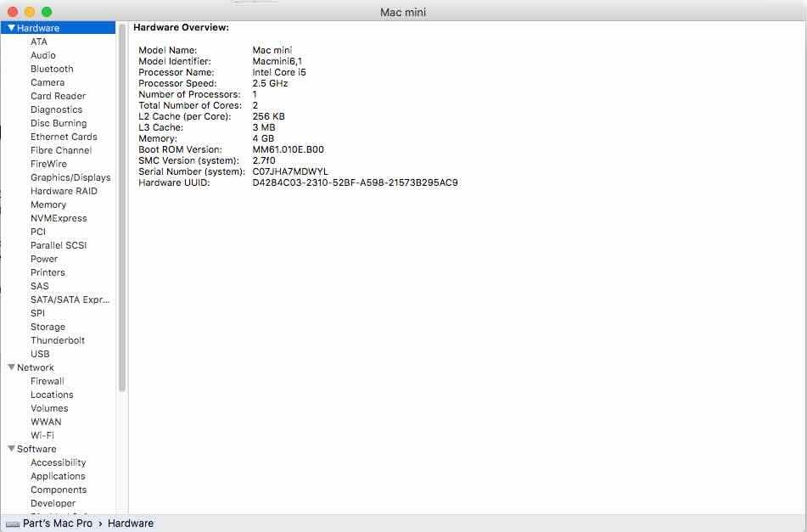
Task: Show Applications list under Software
Action: [x=59, y=477]
